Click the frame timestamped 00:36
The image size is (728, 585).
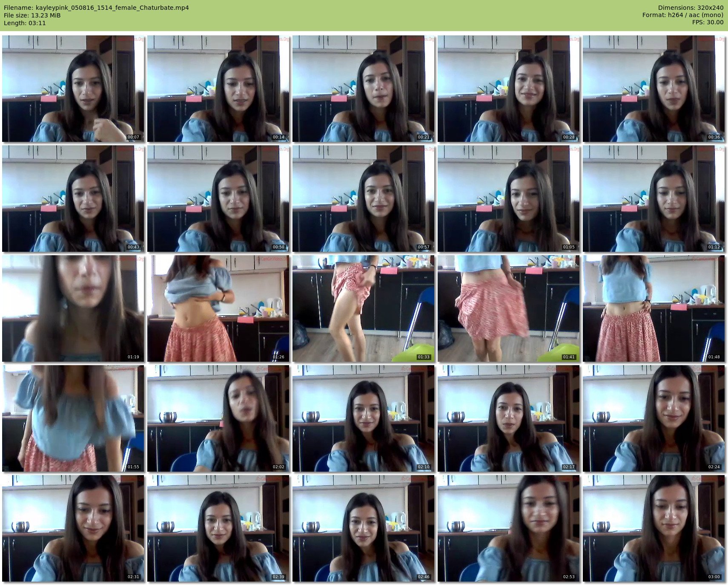coord(654,89)
